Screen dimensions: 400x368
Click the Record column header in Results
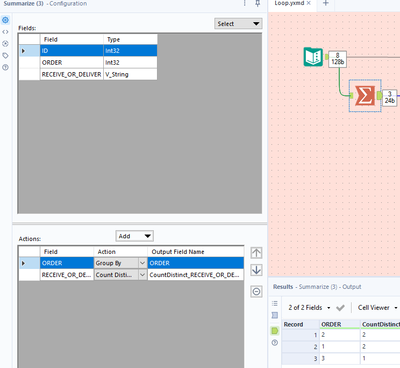click(301, 324)
